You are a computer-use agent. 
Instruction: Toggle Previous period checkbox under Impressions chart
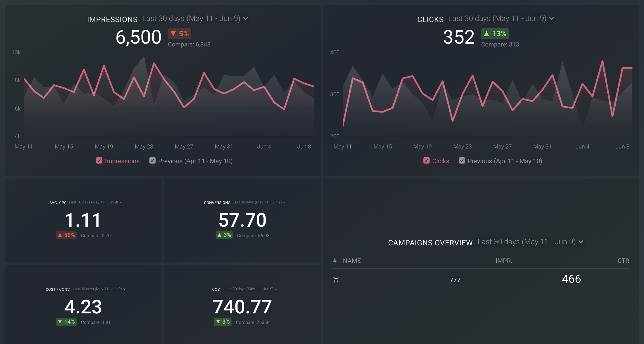pos(152,161)
